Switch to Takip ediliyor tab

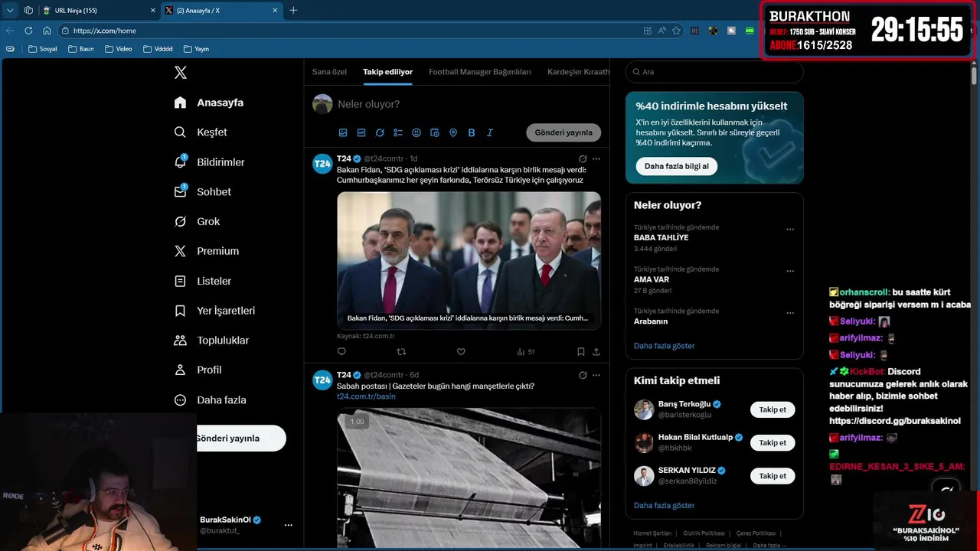(387, 72)
